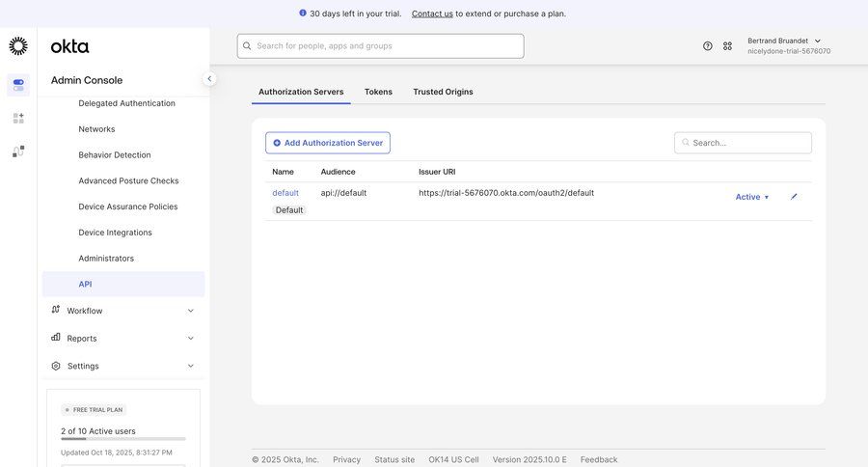The height and width of the screenshot is (467, 868).
Task: Open the Privacy footer link
Action: pyautogui.click(x=346, y=460)
